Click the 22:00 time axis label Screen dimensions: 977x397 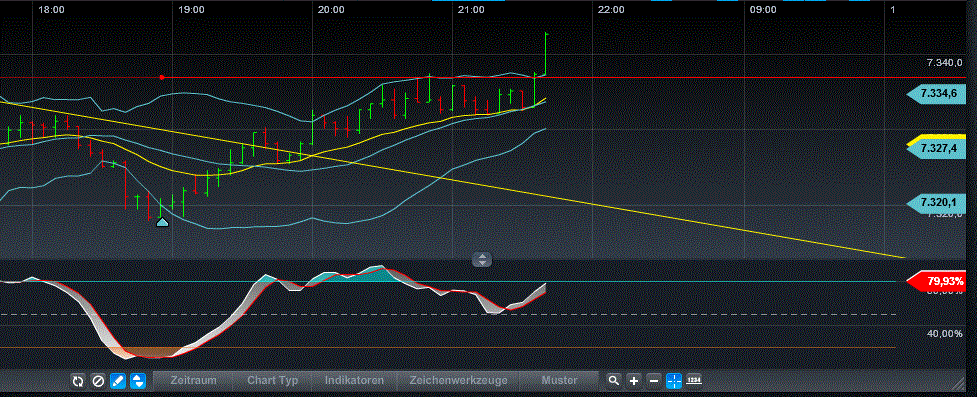tap(611, 10)
